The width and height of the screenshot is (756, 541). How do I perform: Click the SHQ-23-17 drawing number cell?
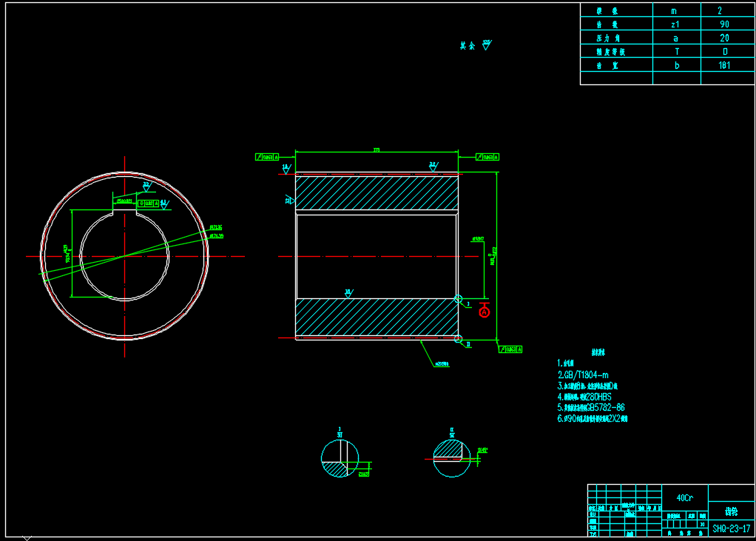[732, 528]
